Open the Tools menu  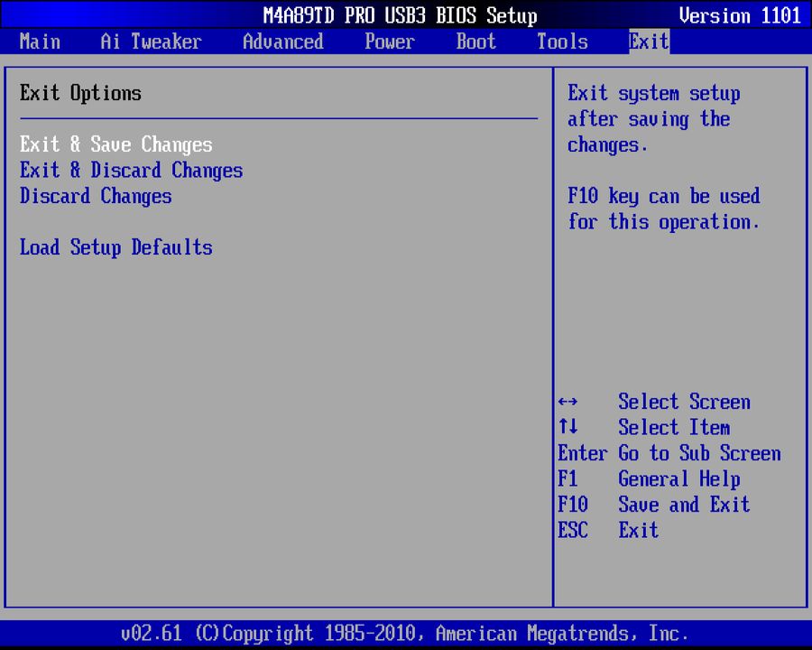(x=561, y=42)
